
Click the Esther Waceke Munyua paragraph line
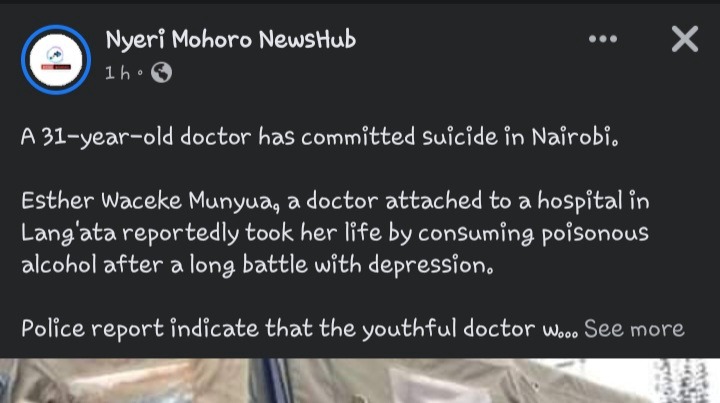335,201
